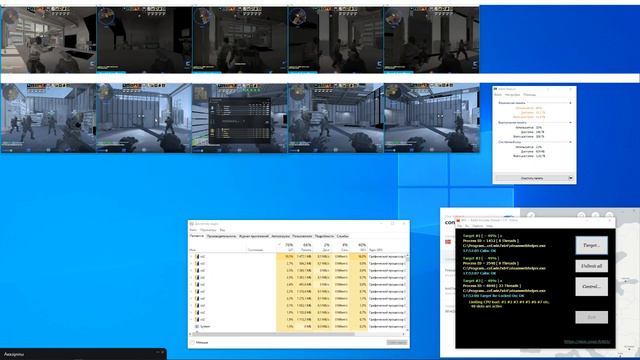The height and width of the screenshot is (360, 640).
Task: Click the System process icon
Action: point(198,327)
